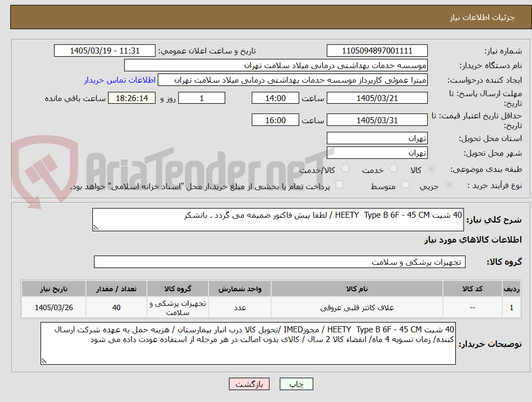The image size is (532, 402).
Task: Click the response deadline time 14:00
Action: pyautogui.click(x=275, y=98)
